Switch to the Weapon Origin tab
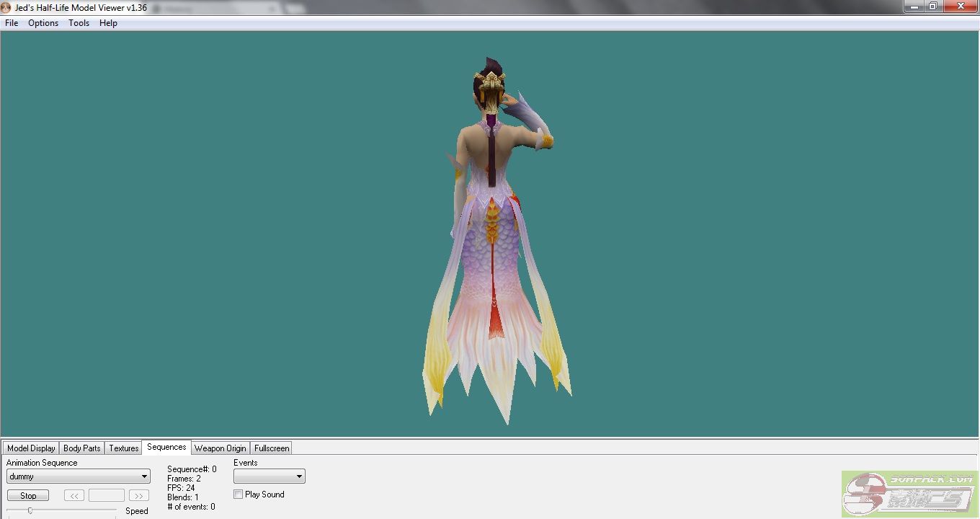980x519 pixels. (220, 448)
